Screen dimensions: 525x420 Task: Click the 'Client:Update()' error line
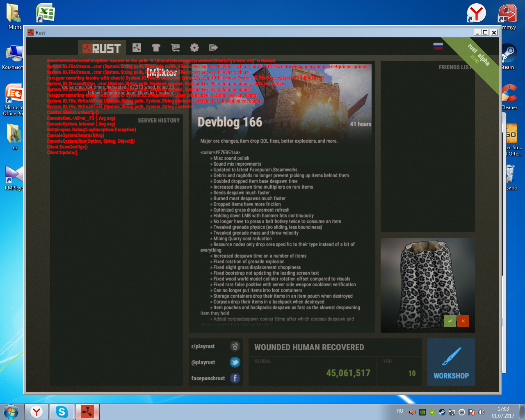tap(62, 153)
